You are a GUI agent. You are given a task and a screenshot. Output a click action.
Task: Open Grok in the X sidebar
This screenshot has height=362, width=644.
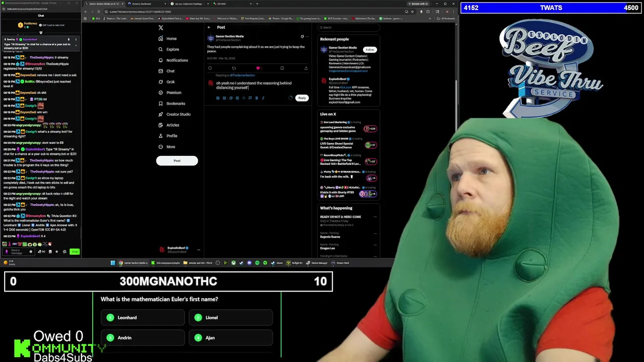point(166,82)
